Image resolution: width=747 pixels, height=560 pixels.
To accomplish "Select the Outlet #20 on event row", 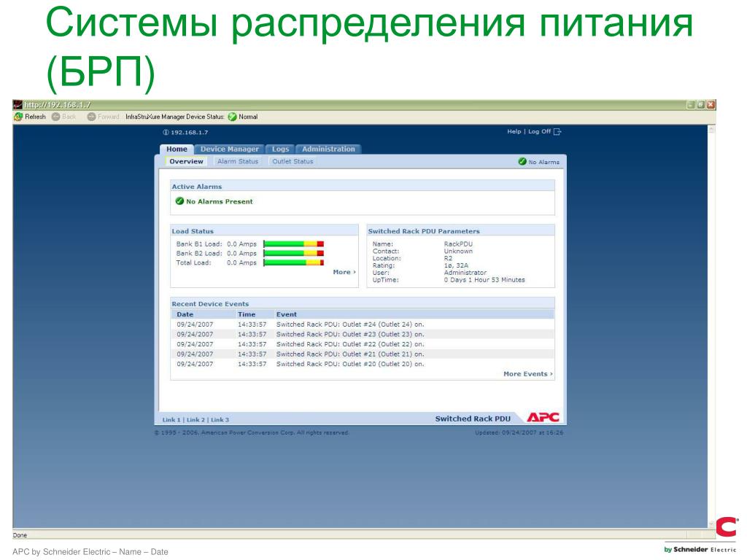I will click(363, 364).
